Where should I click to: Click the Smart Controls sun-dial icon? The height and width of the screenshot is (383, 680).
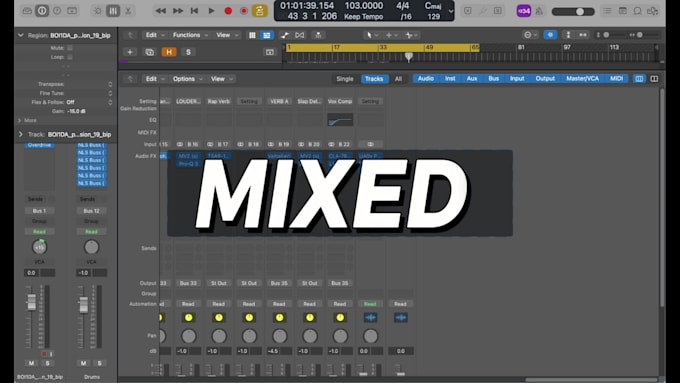(x=98, y=11)
